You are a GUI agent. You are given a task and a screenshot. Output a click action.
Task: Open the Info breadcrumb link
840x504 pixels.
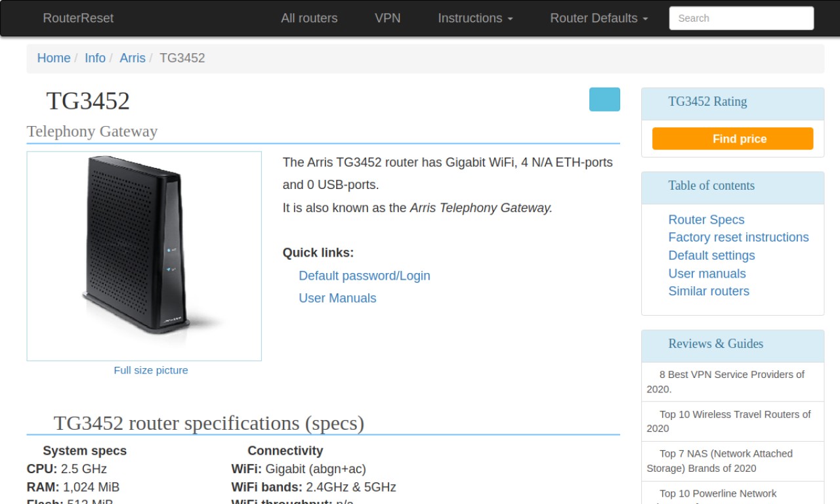[95, 58]
